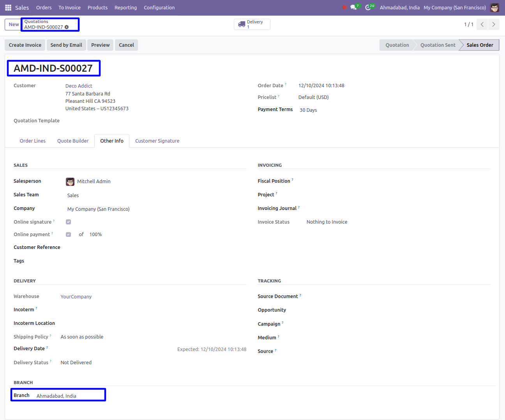Open the Delivery truck smart button
The width and height of the screenshot is (505, 420).
252,25
